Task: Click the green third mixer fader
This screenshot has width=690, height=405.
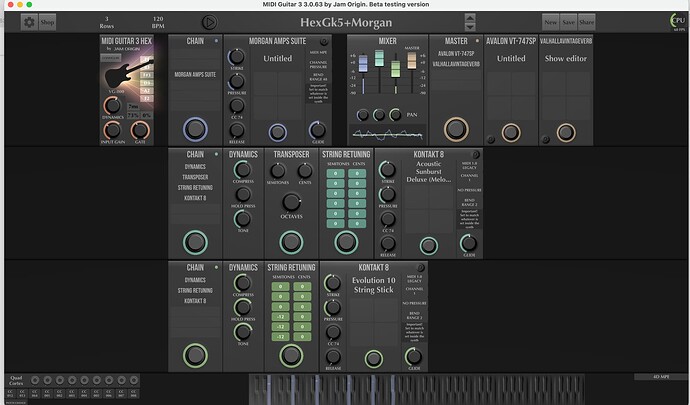Action: click(396, 69)
